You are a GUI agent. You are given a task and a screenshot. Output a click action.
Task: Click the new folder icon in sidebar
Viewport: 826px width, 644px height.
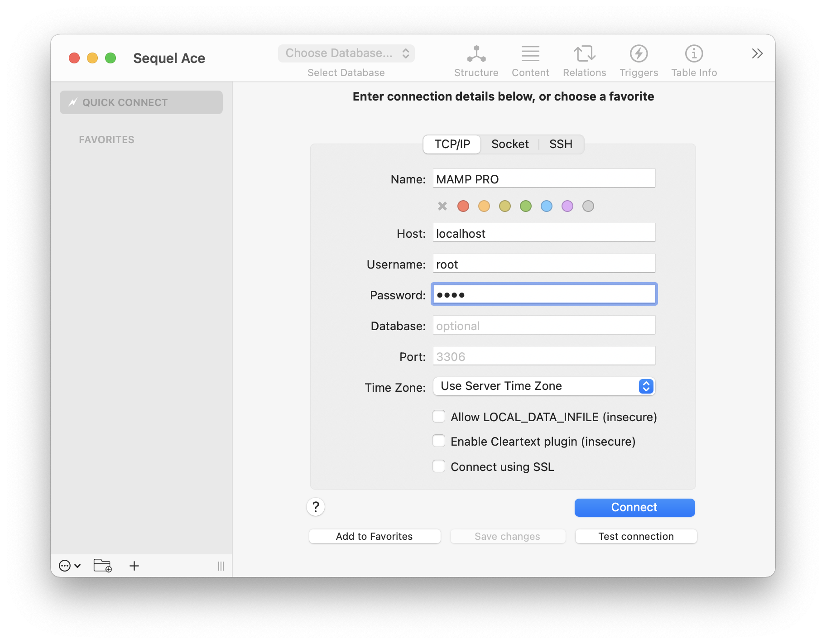(x=103, y=566)
